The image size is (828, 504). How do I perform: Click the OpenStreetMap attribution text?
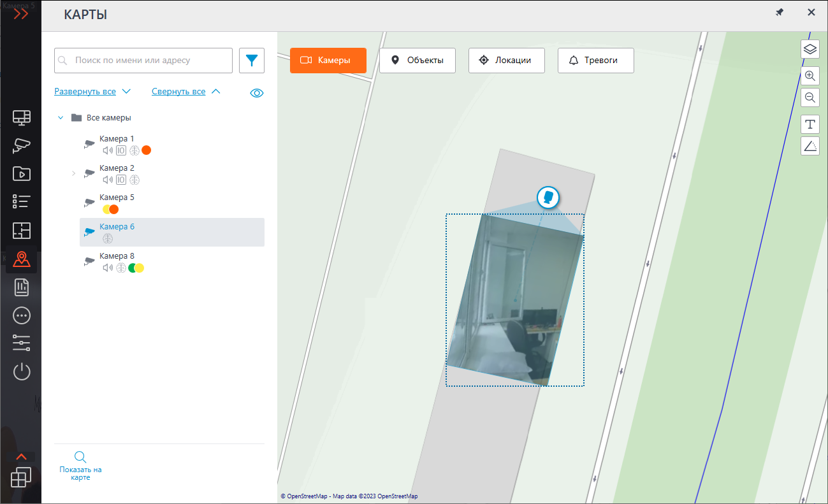pyautogui.click(x=349, y=496)
